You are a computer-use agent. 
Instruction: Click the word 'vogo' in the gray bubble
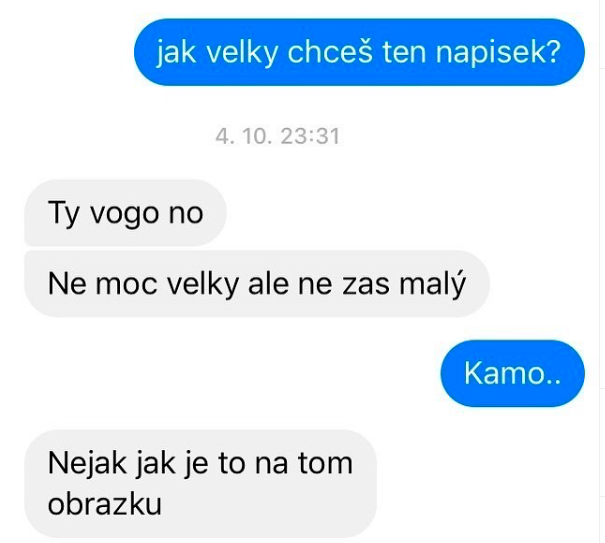click(x=125, y=215)
